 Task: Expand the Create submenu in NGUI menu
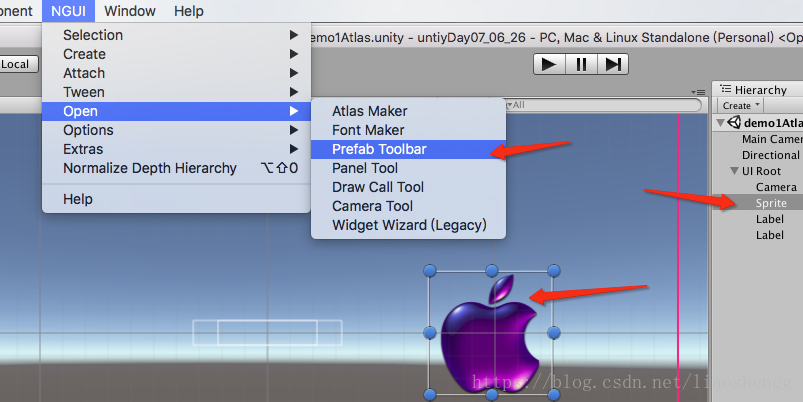(x=176, y=54)
